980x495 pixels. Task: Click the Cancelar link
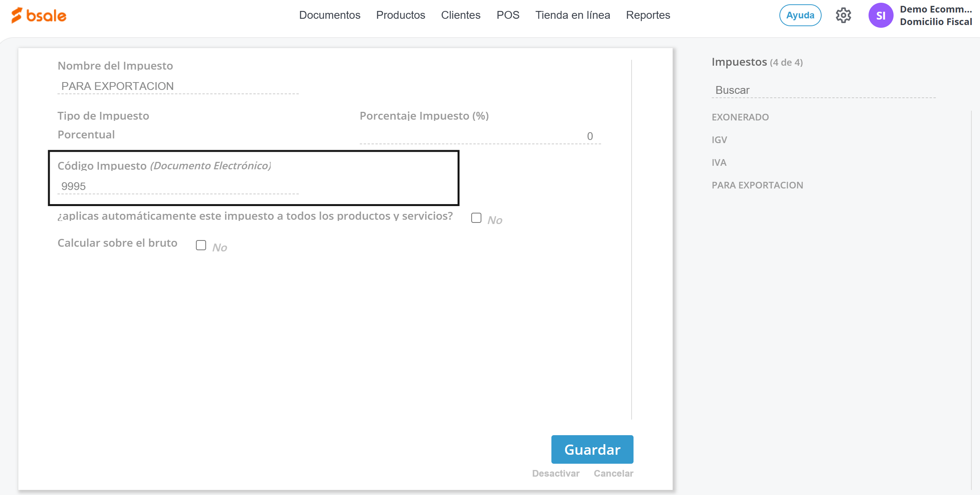point(613,473)
